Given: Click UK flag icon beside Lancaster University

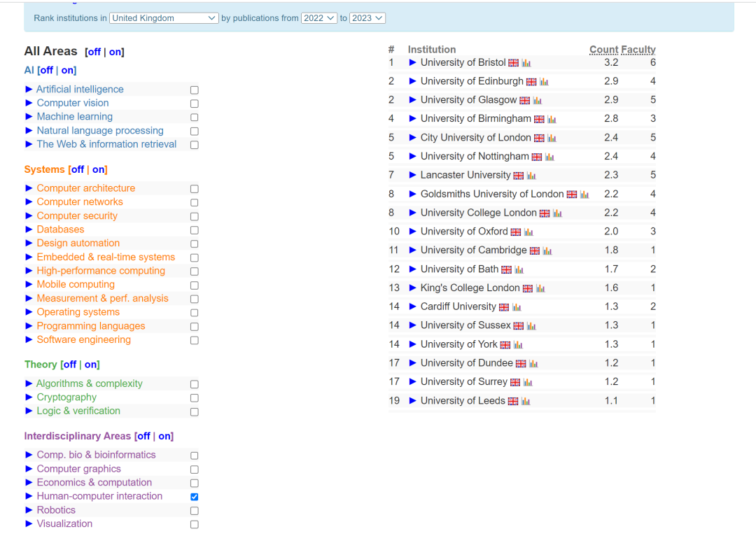Looking at the screenshot, I should tap(518, 176).
